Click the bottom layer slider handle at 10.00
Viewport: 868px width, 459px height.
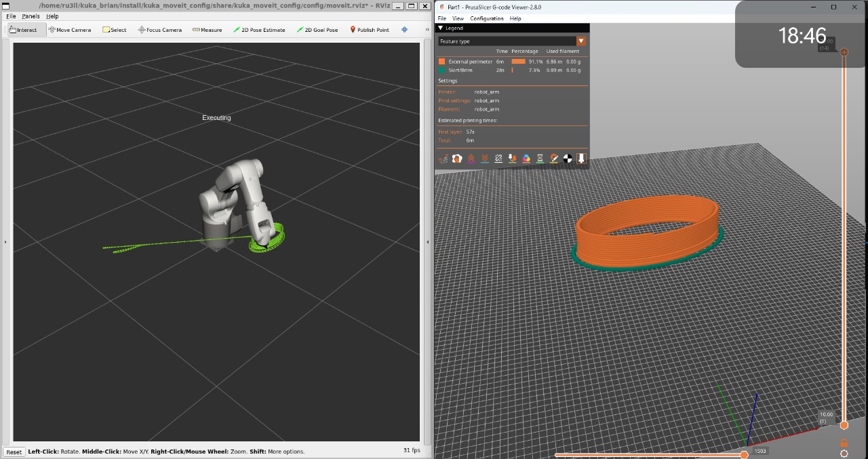pos(844,425)
